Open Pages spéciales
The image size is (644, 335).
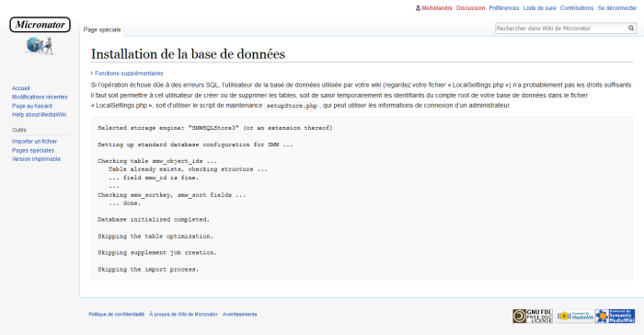point(33,150)
